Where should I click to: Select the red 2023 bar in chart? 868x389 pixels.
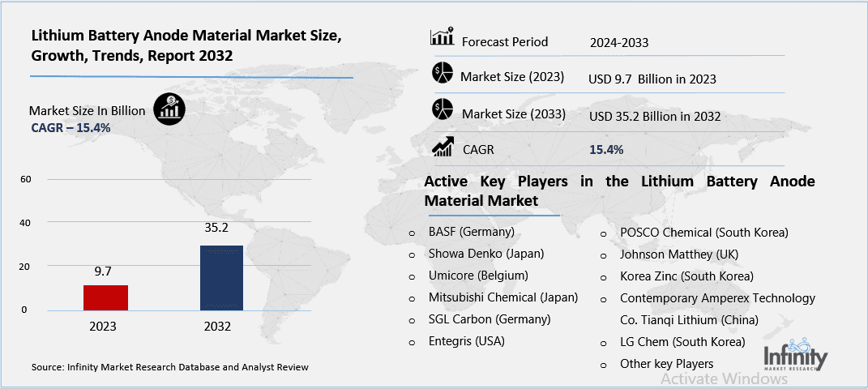[x=105, y=297]
